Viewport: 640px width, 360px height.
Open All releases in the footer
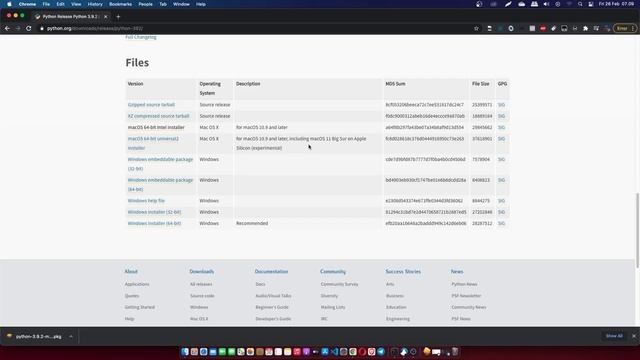pyautogui.click(x=201, y=284)
